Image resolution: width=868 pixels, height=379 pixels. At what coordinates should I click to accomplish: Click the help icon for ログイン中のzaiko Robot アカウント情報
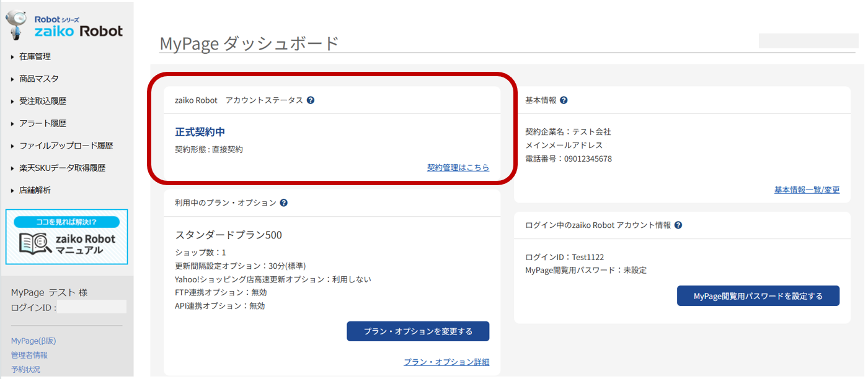(x=678, y=225)
